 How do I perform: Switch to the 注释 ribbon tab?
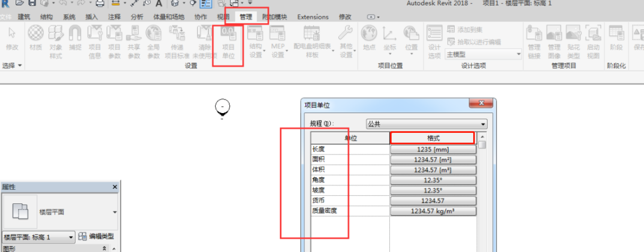pyautogui.click(x=114, y=17)
